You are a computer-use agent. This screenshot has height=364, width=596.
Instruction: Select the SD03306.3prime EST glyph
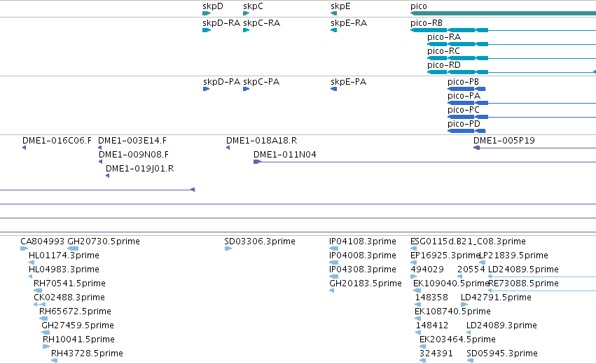pyautogui.click(x=228, y=248)
